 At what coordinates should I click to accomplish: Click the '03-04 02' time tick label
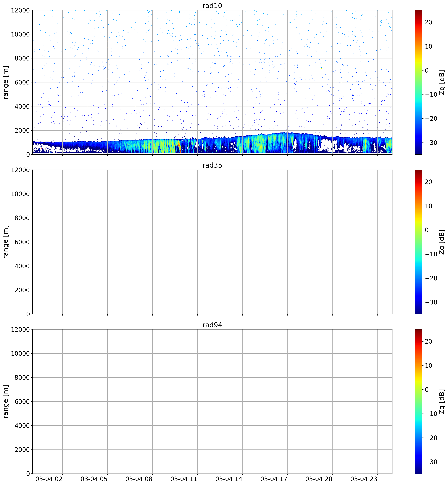click(49, 479)
